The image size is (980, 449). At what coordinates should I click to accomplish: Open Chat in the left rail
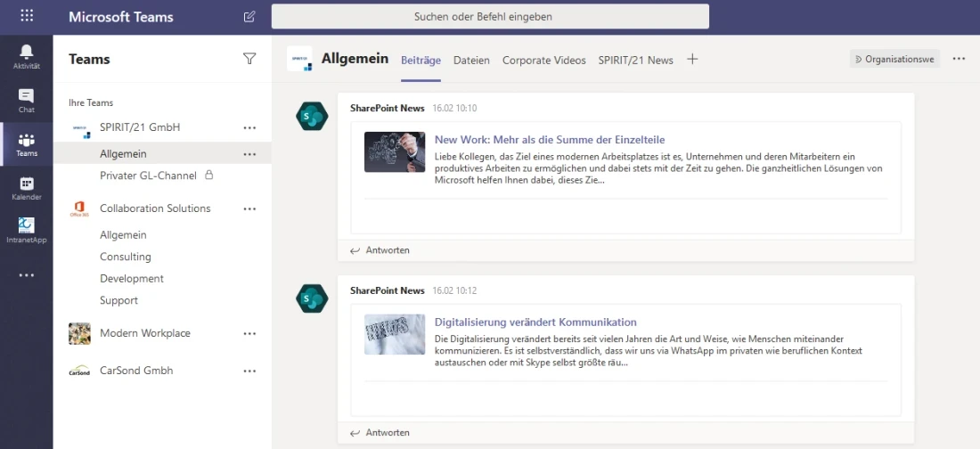26,100
